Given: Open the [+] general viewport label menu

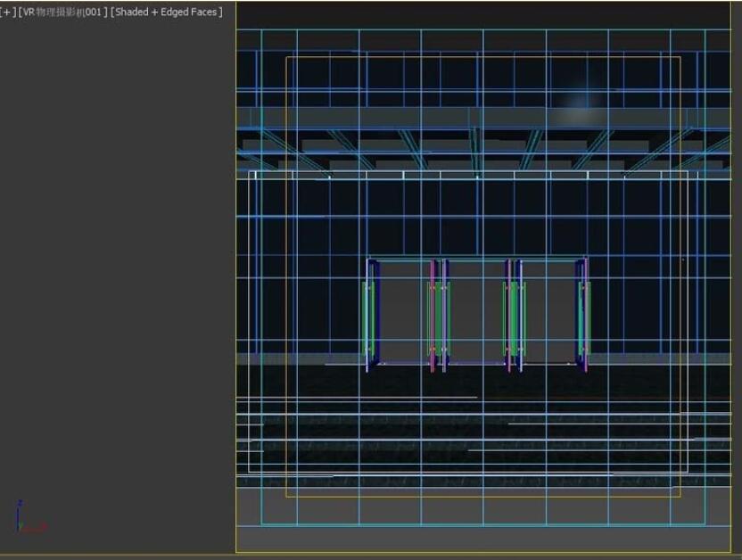Looking at the screenshot, I should click(8, 12).
